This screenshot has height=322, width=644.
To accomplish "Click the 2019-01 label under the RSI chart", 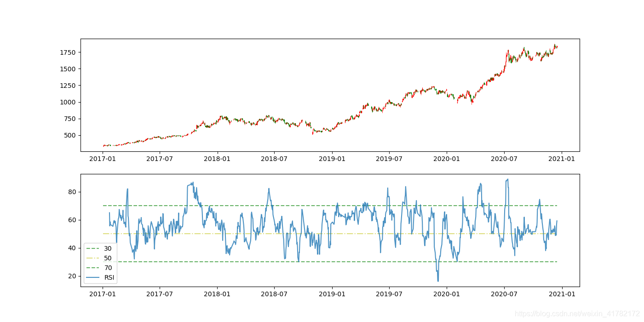I will click(332, 294).
